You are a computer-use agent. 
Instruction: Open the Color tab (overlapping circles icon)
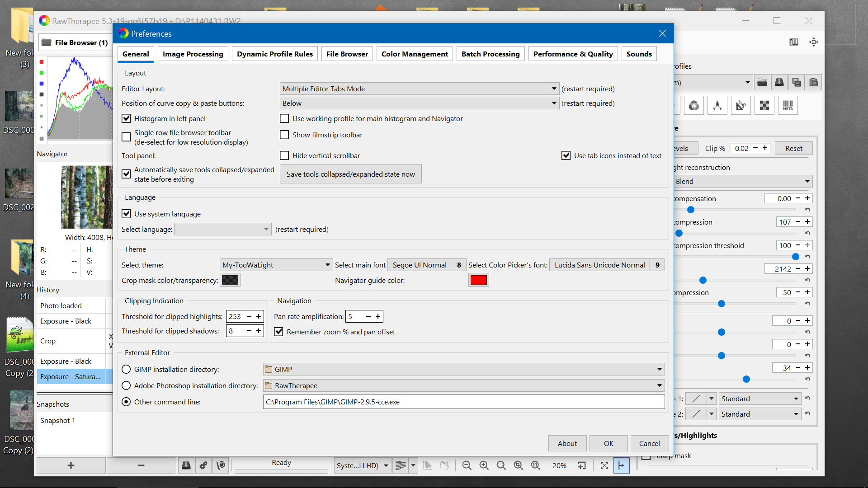(x=694, y=105)
